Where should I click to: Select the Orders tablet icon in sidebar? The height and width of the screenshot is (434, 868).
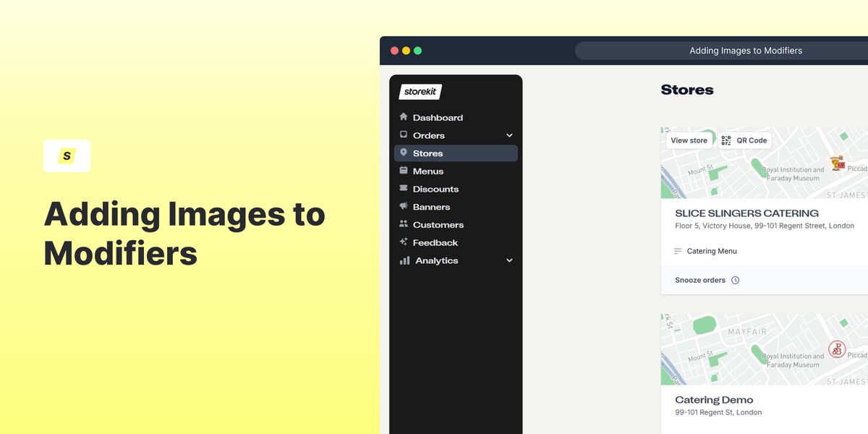coord(404,135)
